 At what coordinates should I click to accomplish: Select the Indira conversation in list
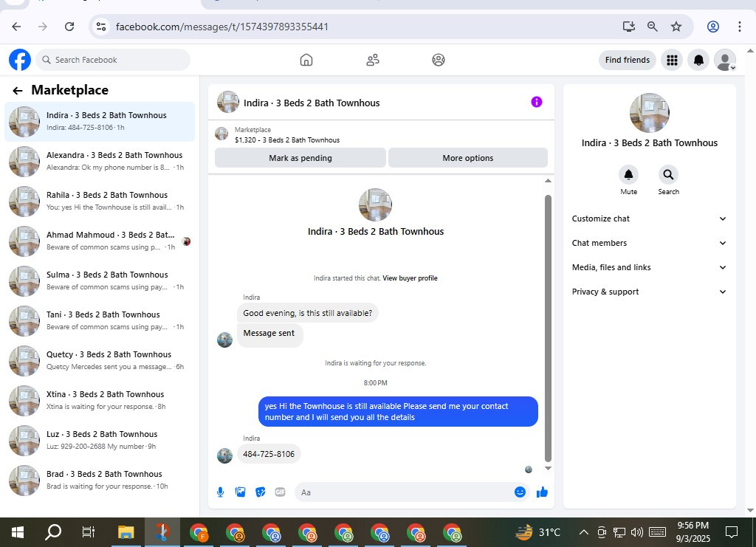pyautogui.click(x=100, y=122)
